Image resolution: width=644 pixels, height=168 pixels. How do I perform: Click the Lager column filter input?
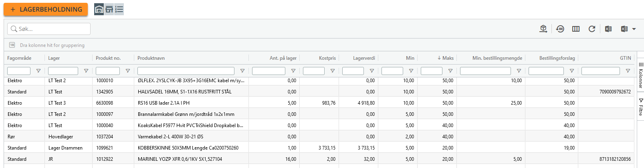click(63, 71)
